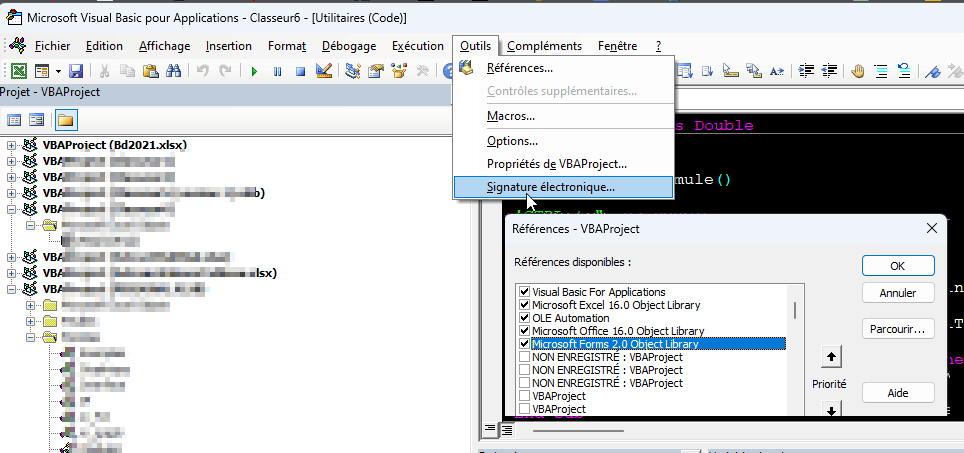
Task: Click Toggle Folders icon in project pane
Action: (x=66, y=120)
